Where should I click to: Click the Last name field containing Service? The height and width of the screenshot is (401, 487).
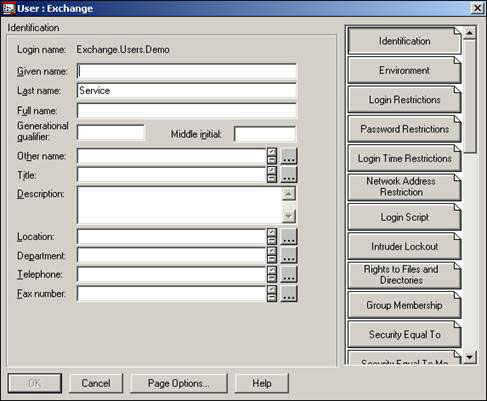click(x=187, y=91)
